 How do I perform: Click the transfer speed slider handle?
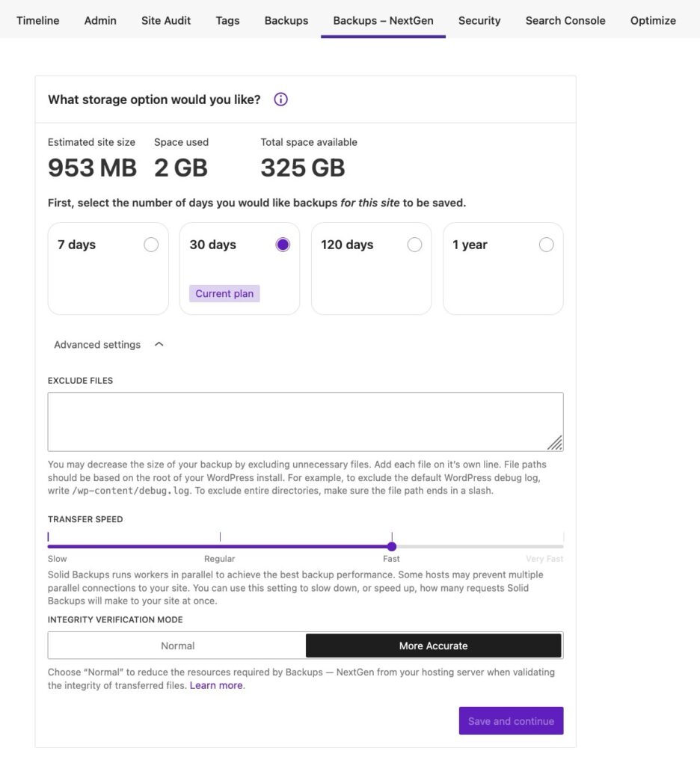click(392, 546)
